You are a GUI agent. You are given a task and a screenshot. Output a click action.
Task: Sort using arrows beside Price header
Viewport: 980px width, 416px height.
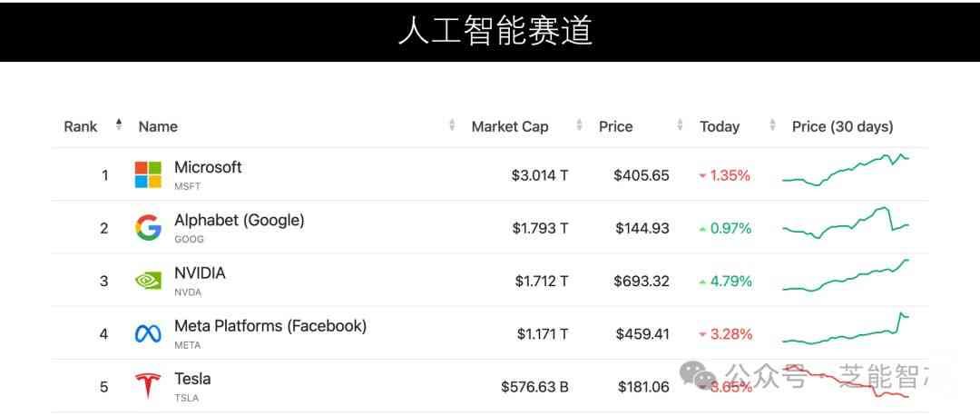[x=681, y=125]
